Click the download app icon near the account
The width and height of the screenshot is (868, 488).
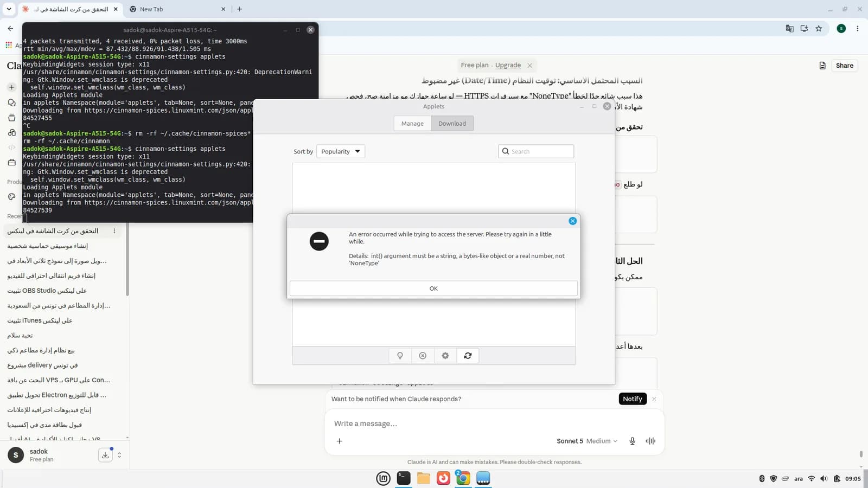pyautogui.click(x=105, y=455)
